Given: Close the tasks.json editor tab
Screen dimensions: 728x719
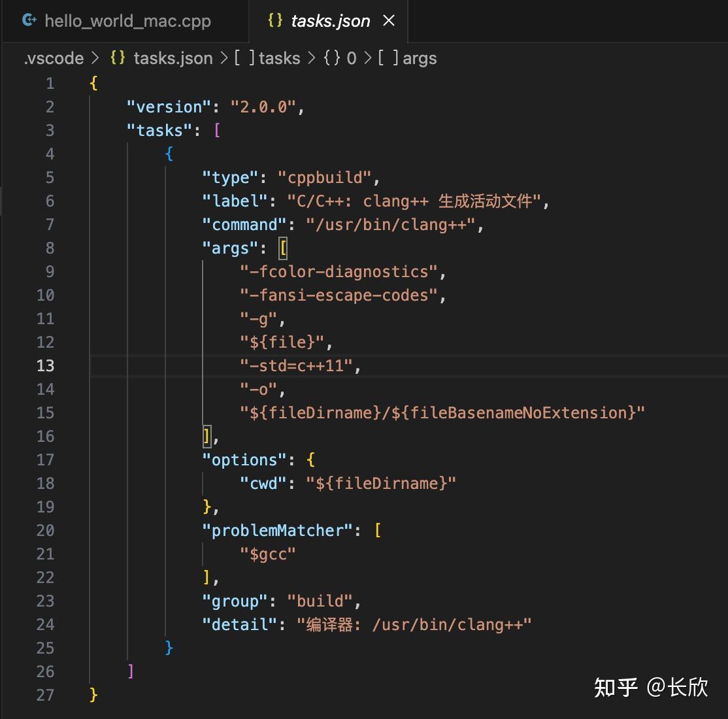Looking at the screenshot, I should tap(389, 20).
